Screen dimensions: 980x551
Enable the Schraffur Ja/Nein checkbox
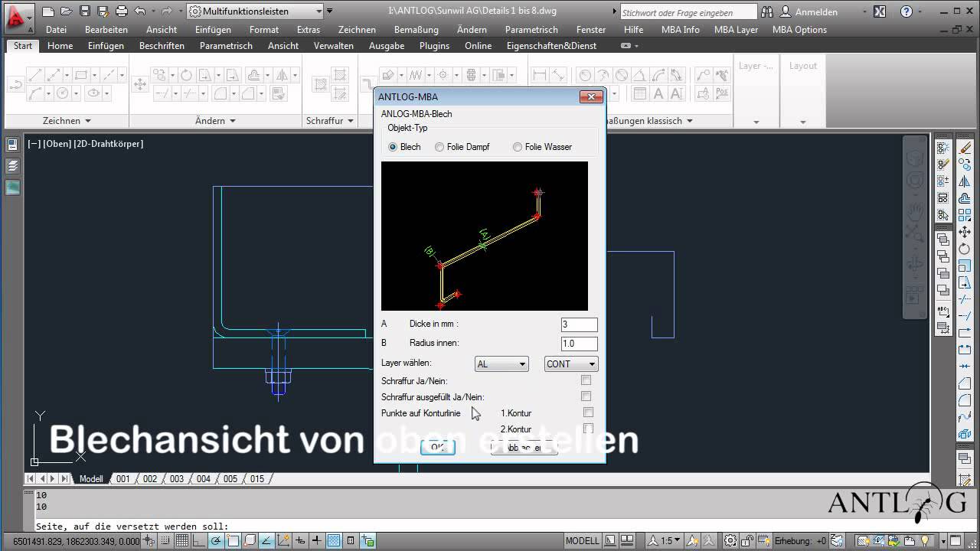586,380
